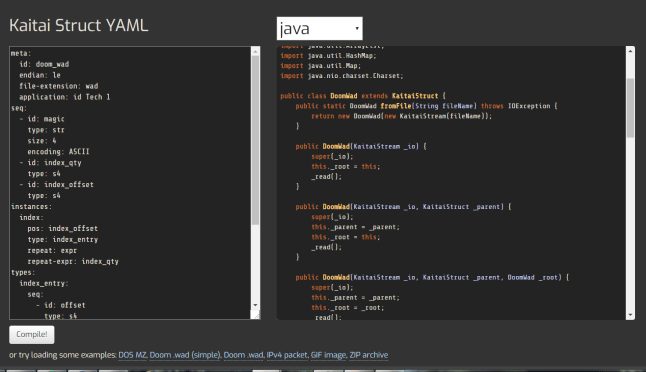Click the 'endian: le' line

40,75
